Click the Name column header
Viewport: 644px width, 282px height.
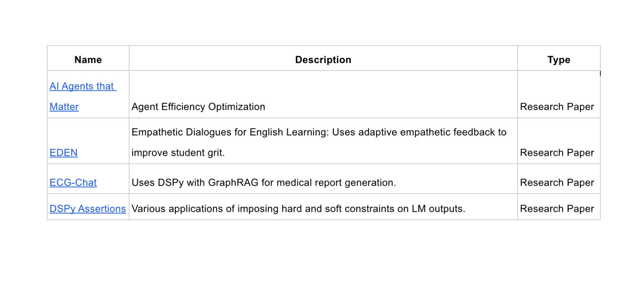pyautogui.click(x=88, y=60)
